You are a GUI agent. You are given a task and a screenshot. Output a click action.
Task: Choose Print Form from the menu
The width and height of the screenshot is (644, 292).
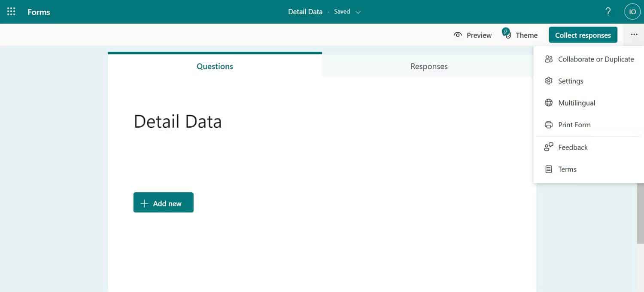pos(574,124)
